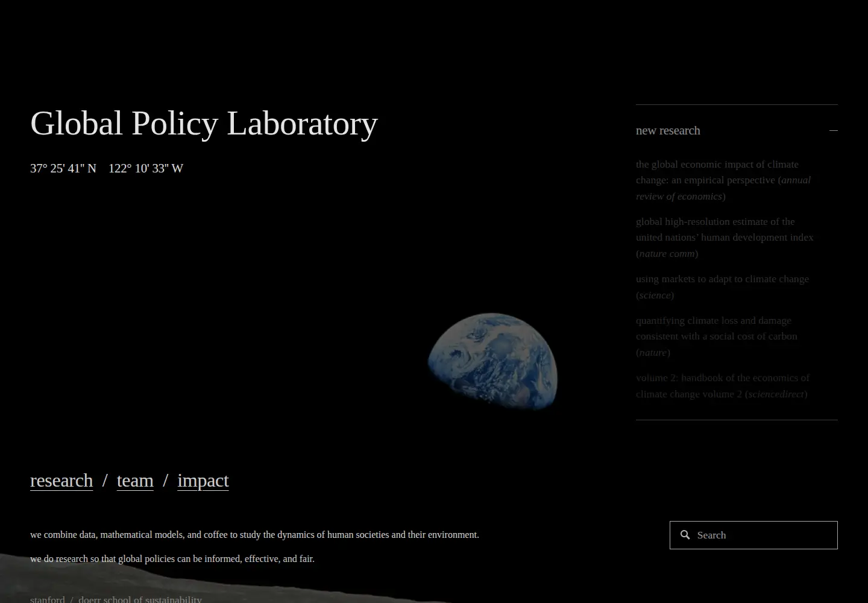This screenshot has width=868, height=603.
Task: Click the 'we do research so that' line
Action: [x=172, y=559]
